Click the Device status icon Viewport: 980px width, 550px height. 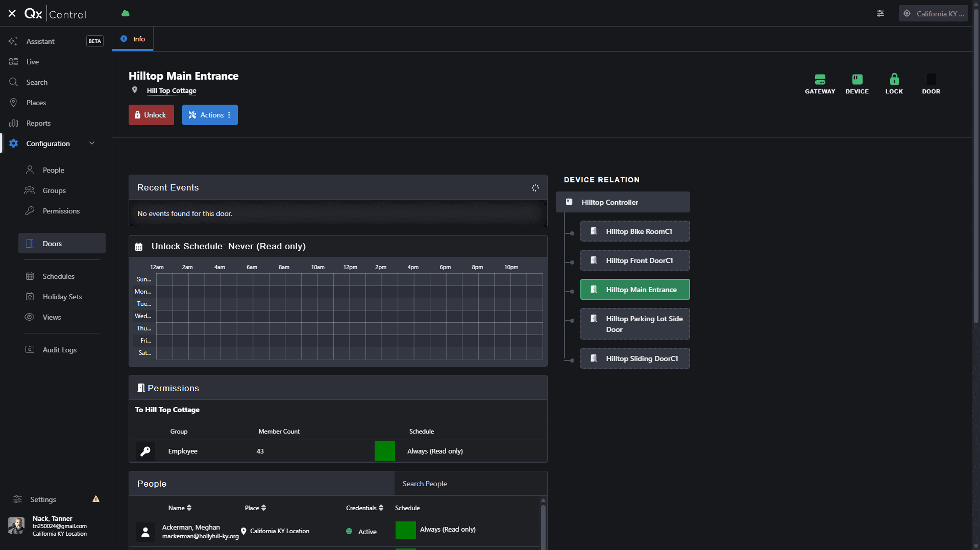[x=857, y=79]
